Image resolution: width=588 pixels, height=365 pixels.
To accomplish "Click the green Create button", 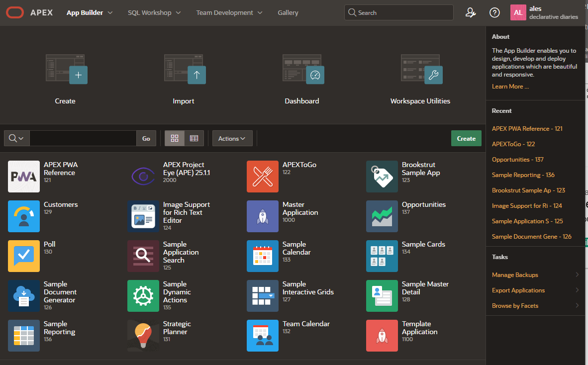I will [466, 138].
